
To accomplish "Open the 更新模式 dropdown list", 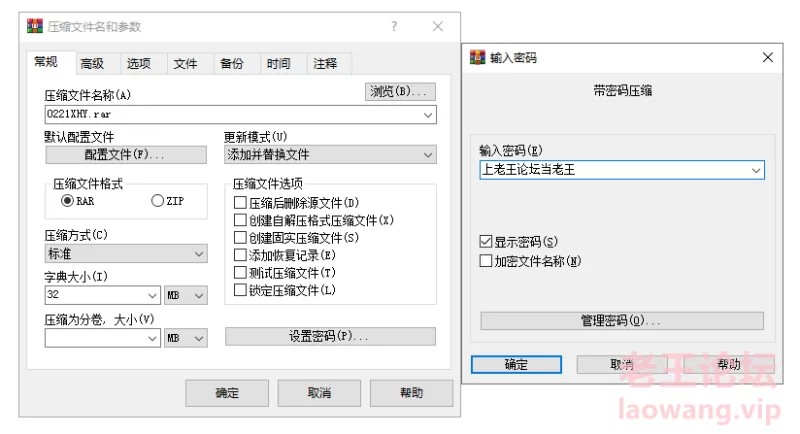I will click(x=428, y=155).
